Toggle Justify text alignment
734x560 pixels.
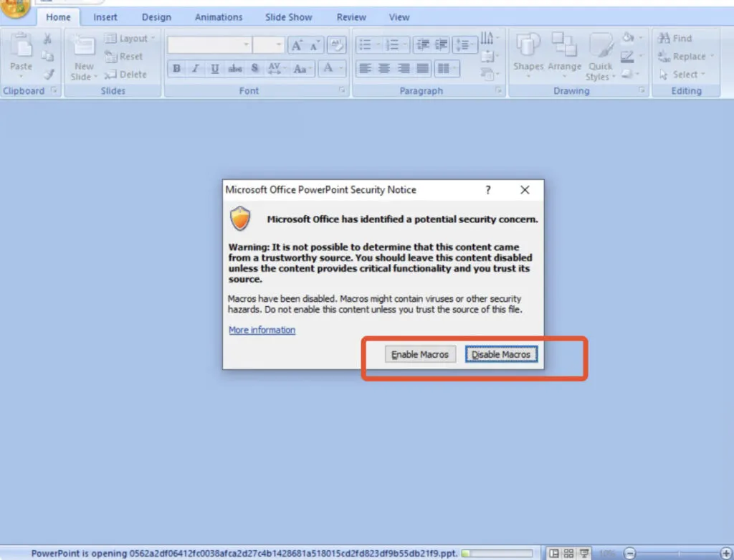(423, 68)
